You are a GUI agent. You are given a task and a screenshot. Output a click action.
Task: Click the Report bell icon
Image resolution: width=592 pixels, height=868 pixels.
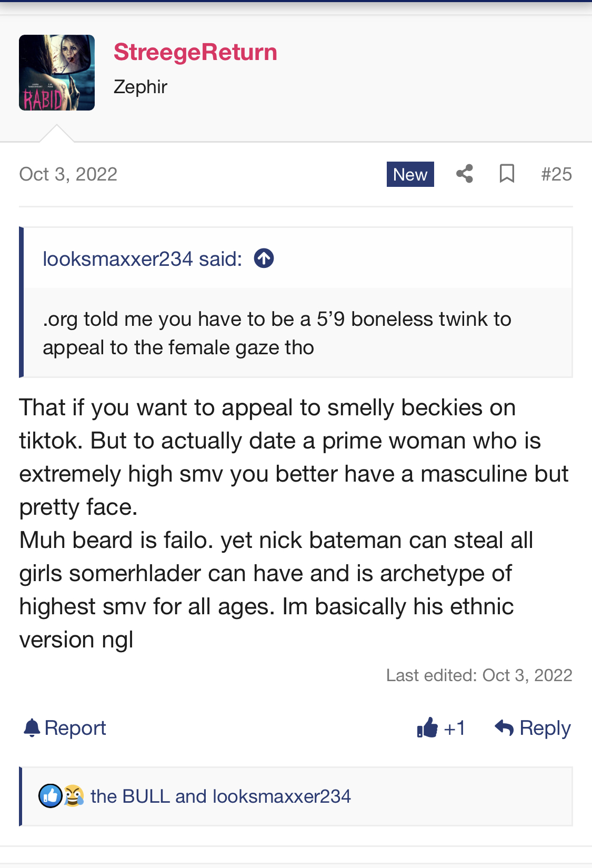(x=32, y=728)
